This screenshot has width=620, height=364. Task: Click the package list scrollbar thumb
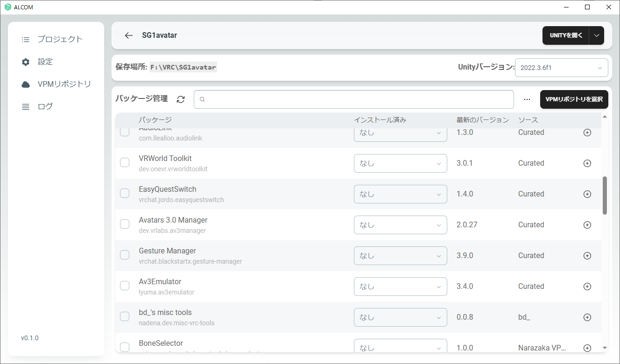[605, 196]
